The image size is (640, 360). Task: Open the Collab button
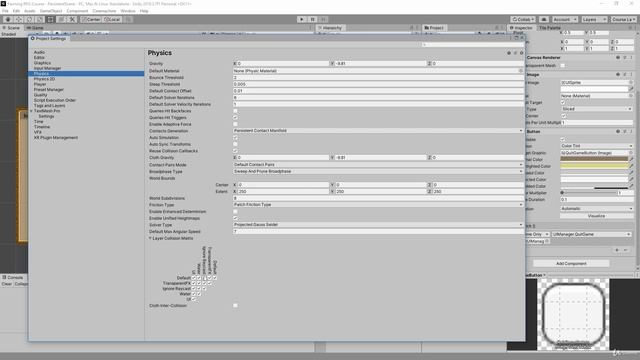pos(523,19)
